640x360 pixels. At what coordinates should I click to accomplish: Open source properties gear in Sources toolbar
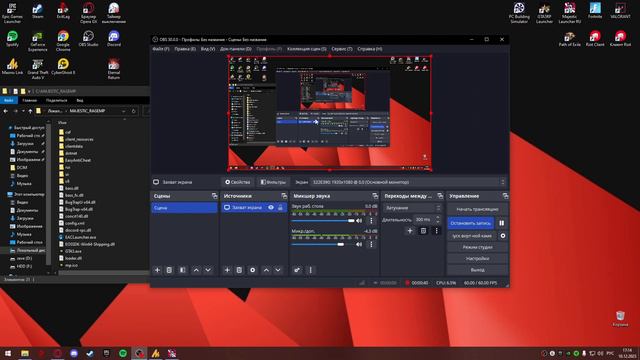click(x=253, y=270)
